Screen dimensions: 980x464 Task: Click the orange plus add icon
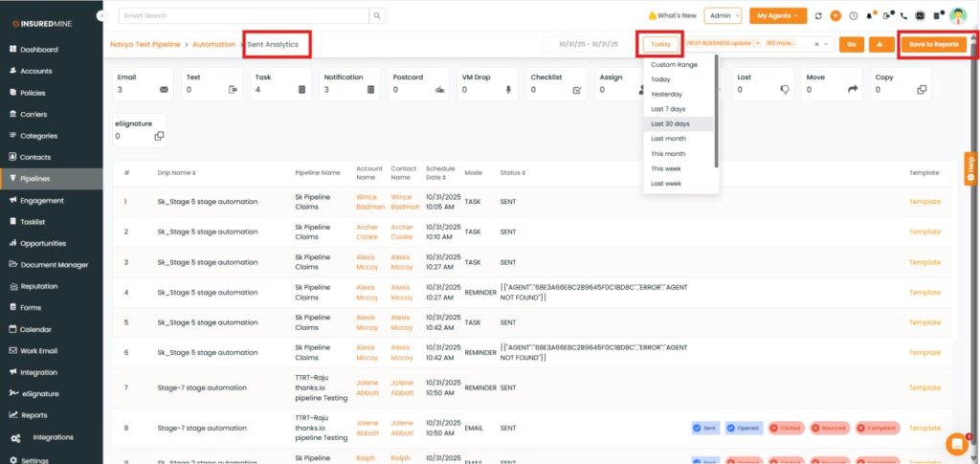coord(835,16)
